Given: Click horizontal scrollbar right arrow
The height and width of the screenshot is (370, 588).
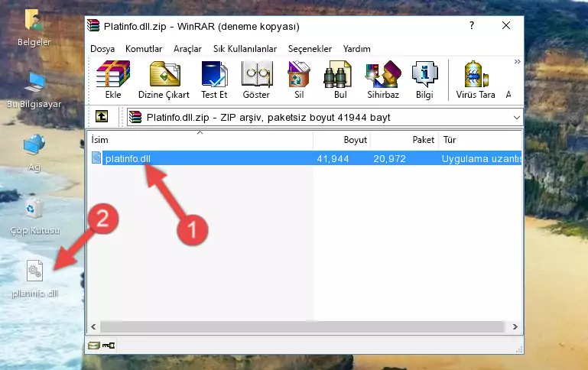Looking at the screenshot, I should pyautogui.click(x=515, y=327).
